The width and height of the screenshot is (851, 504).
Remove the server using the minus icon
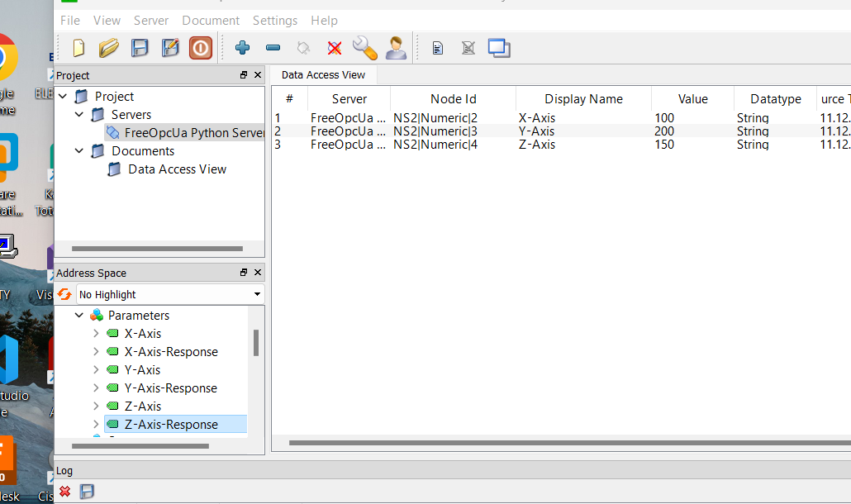point(273,47)
